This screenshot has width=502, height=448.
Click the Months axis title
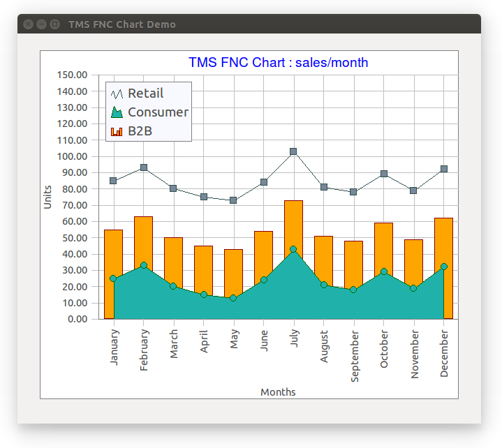[x=278, y=392]
